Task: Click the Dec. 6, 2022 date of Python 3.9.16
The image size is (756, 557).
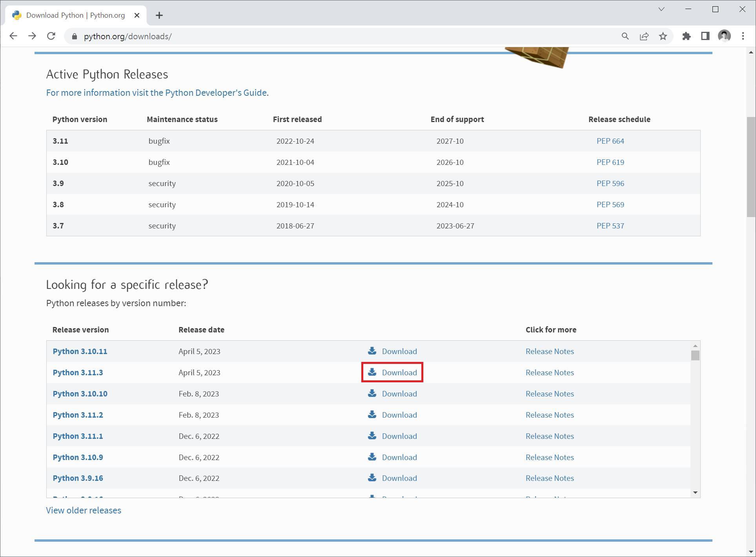Action: 199,478
